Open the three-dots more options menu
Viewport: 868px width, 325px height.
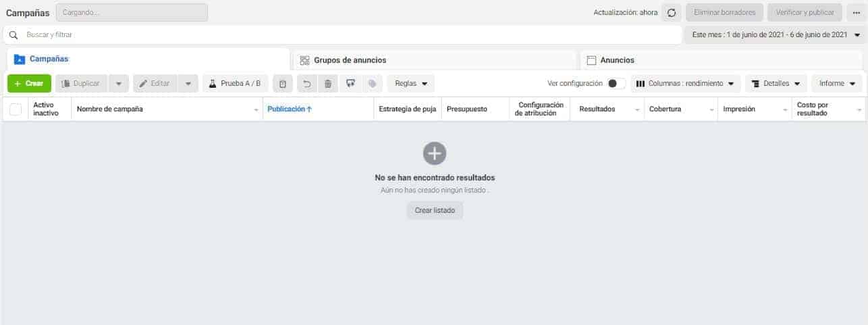tap(856, 13)
